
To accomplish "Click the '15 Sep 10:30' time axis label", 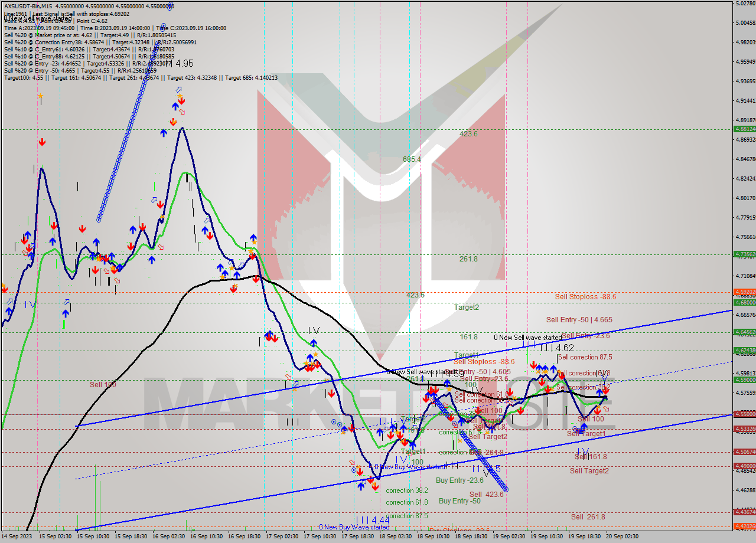I will click(92, 536).
